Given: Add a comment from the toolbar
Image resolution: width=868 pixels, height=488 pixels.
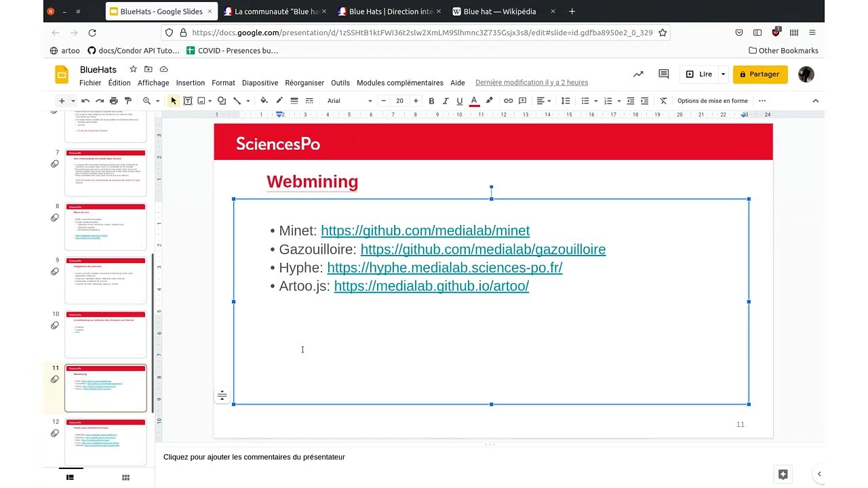Looking at the screenshot, I should coord(523,101).
